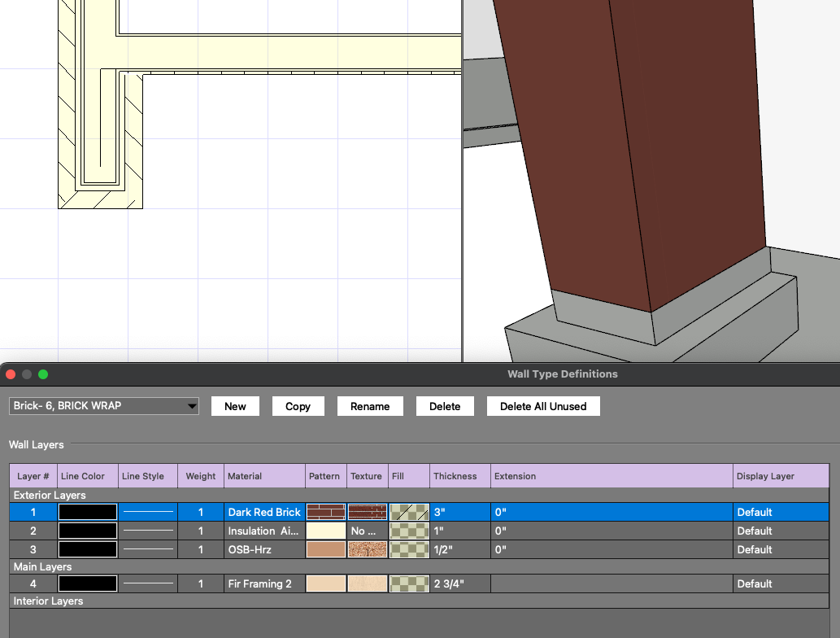The height and width of the screenshot is (638, 840).
Task: Open the fill style for Fir Framing 2
Action: click(x=409, y=583)
